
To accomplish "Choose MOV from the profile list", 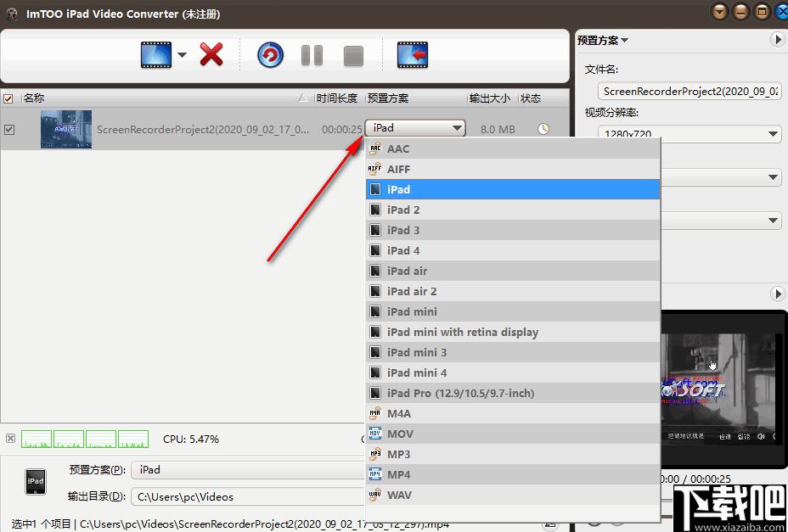I will (x=513, y=434).
